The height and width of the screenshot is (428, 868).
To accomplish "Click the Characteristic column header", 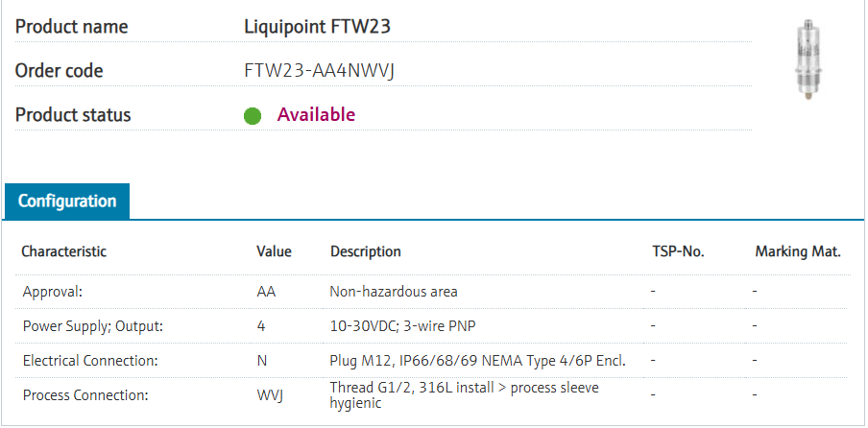I will (64, 251).
